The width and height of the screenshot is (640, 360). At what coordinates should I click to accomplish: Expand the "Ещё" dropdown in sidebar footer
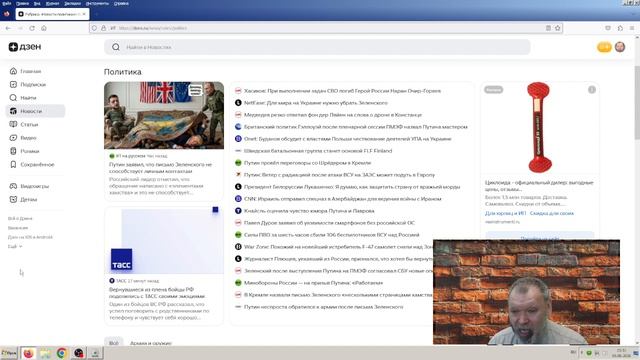tap(15, 247)
